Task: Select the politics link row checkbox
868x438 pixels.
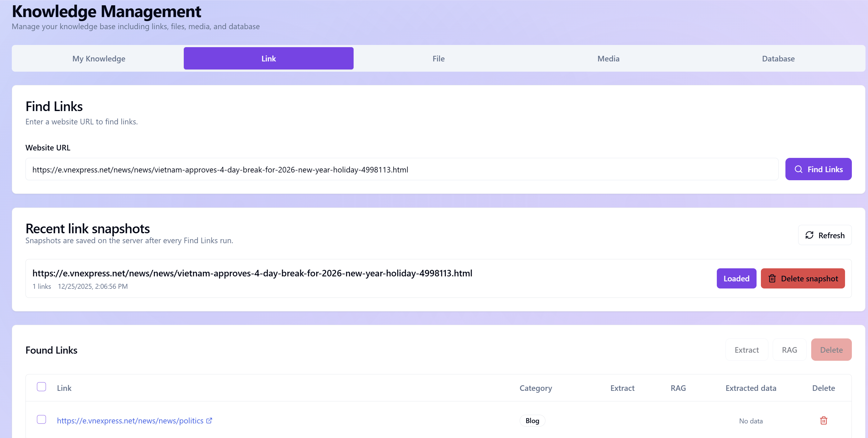Action: click(42, 419)
